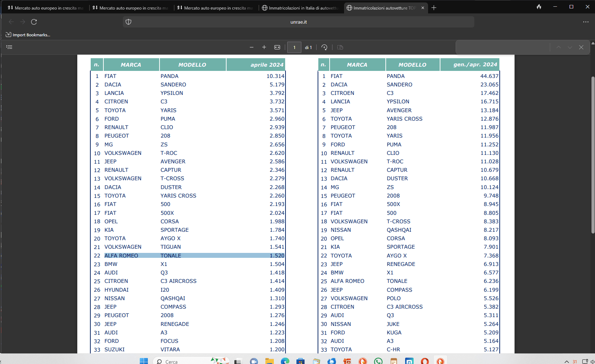595x364 pixels.
Task: Close the PDF find bar
Action: coord(581,47)
